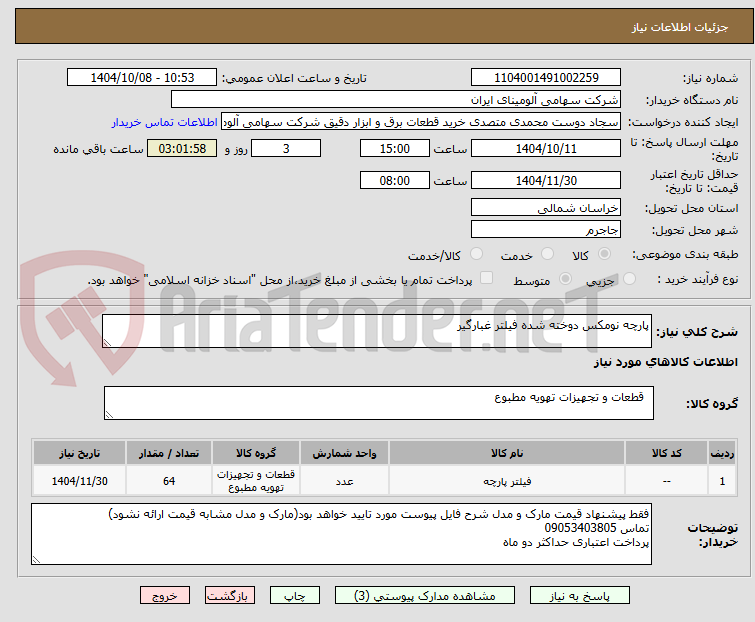
Task: Click the deadline hour field 15:00
Action: pyautogui.click(x=395, y=148)
